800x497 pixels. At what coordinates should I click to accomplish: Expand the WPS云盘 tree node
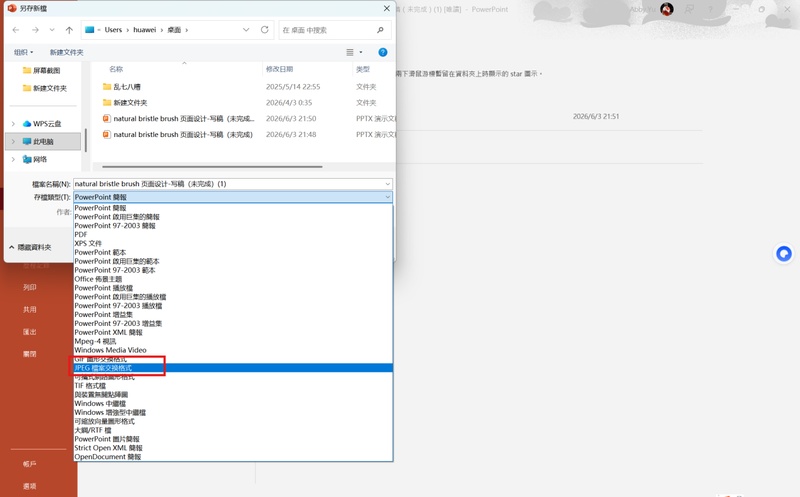13,123
